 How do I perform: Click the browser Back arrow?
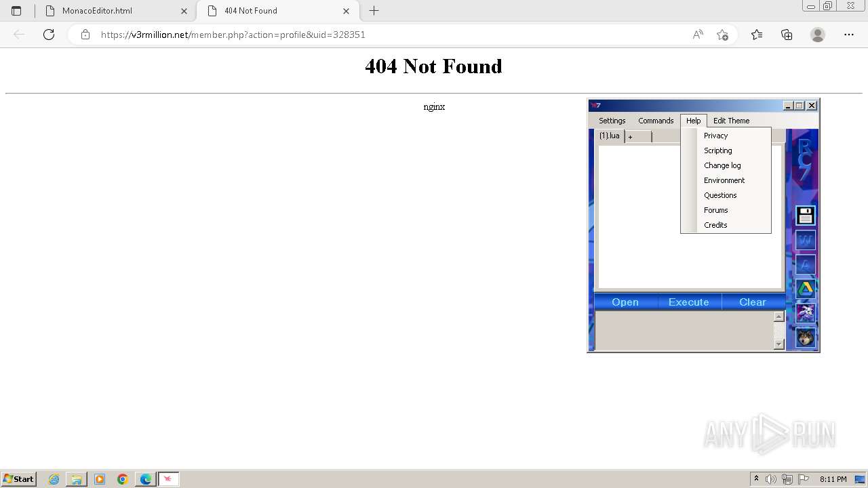19,35
